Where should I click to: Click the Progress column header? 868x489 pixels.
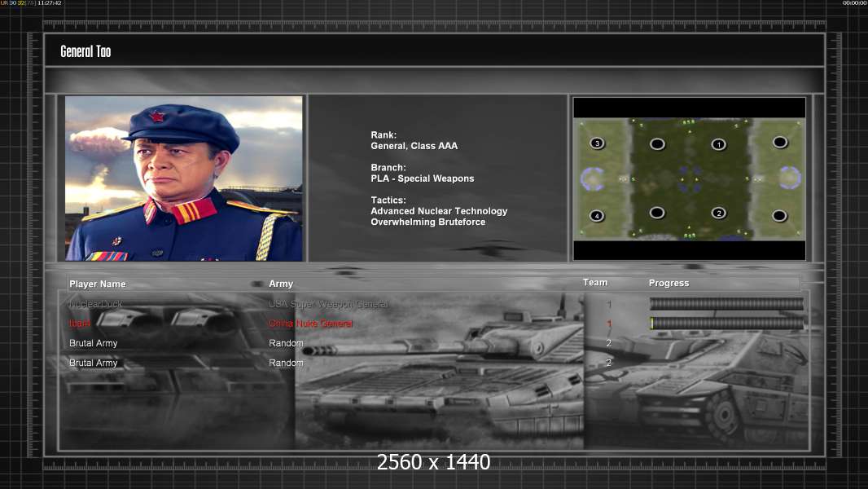669,283
